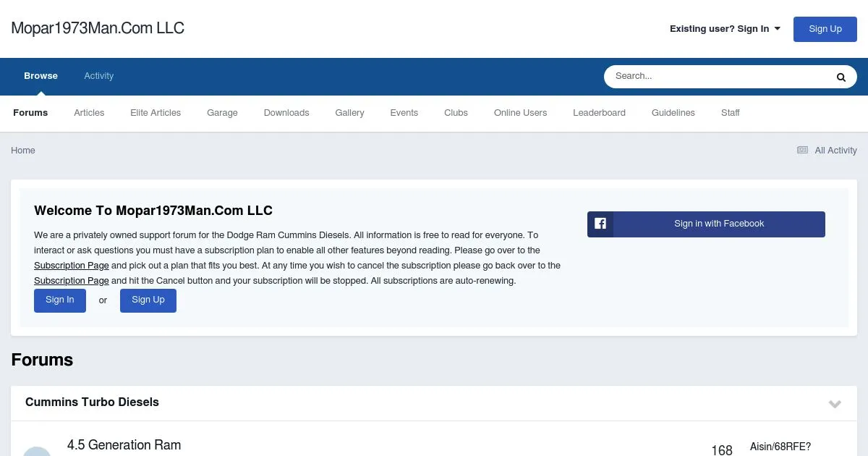868x456 pixels.
Task: Open the 4.5 Generation Ram forum
Action: coord(124,445)
